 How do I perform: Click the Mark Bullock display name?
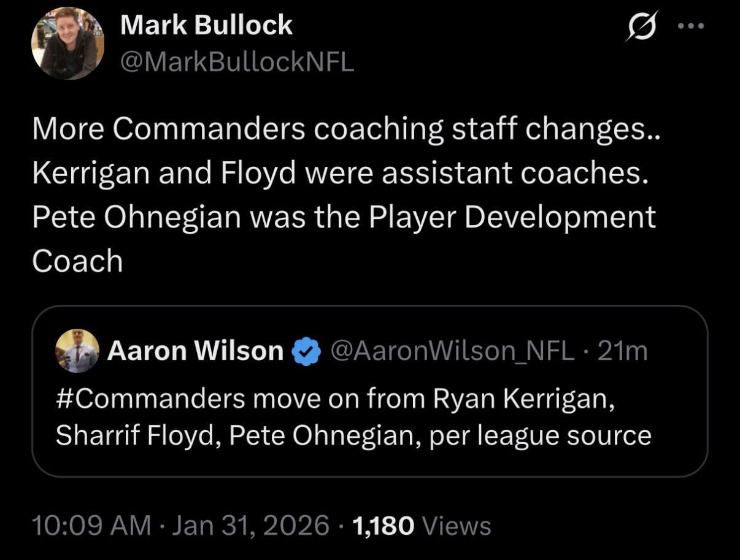(x=206, y=26)
